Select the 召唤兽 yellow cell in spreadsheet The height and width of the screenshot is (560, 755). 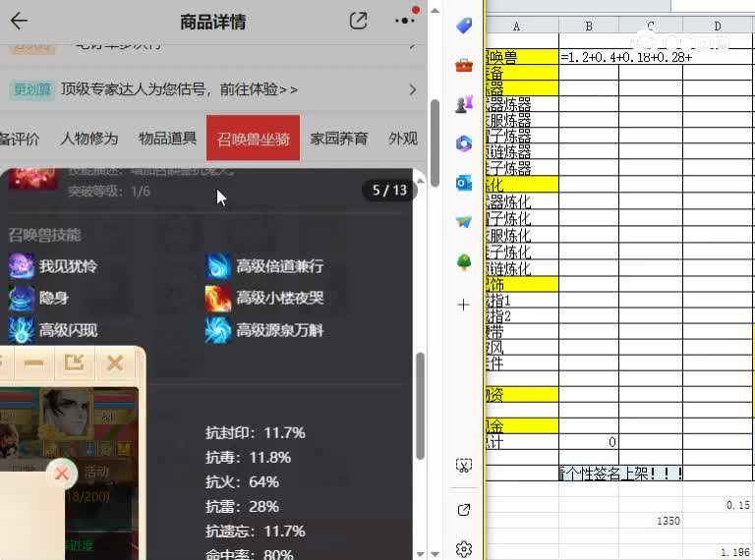[x=522, y=57]
